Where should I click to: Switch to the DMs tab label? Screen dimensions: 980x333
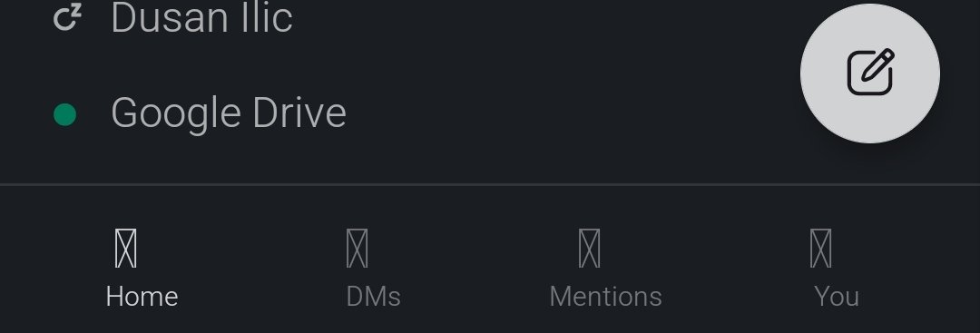pos(373,296)
